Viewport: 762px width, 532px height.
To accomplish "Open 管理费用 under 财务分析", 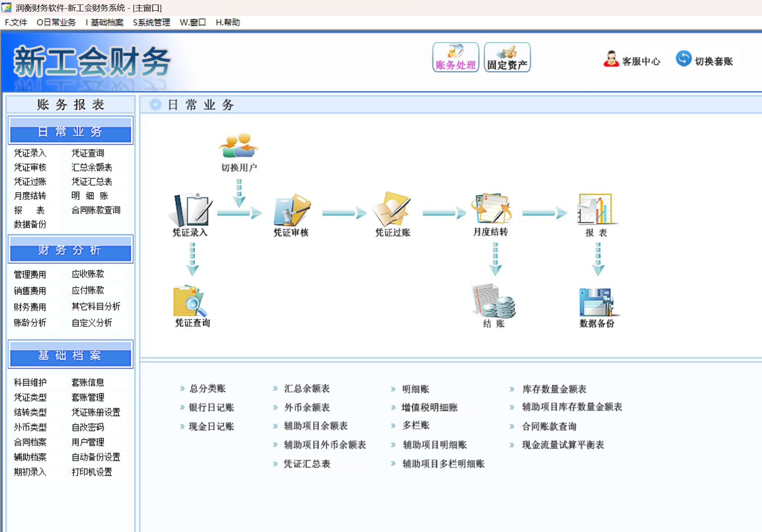I will [x=30, y=274].
